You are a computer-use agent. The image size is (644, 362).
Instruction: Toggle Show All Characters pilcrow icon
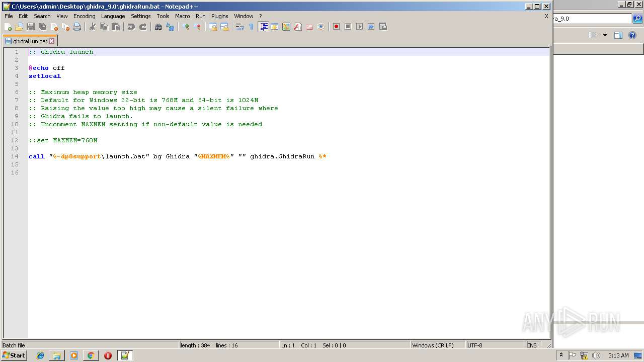(251, 27)
